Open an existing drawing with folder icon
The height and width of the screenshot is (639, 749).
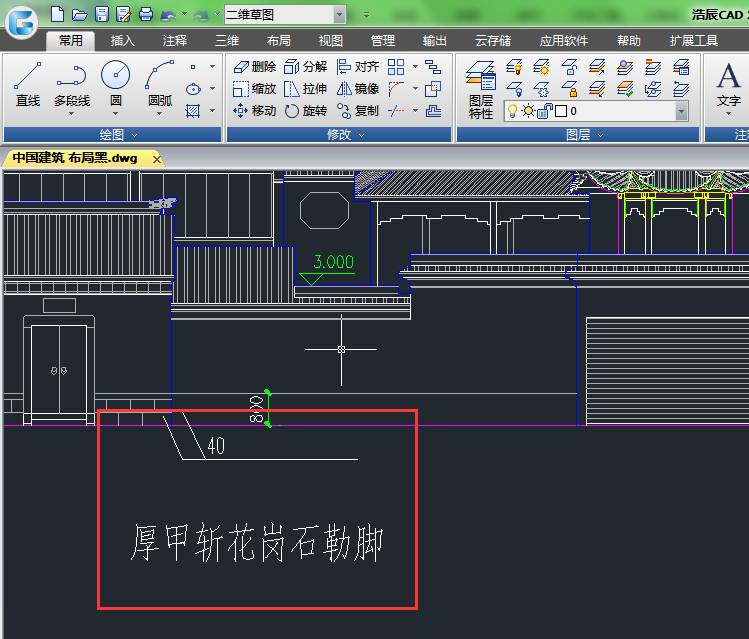coord(79,15)
